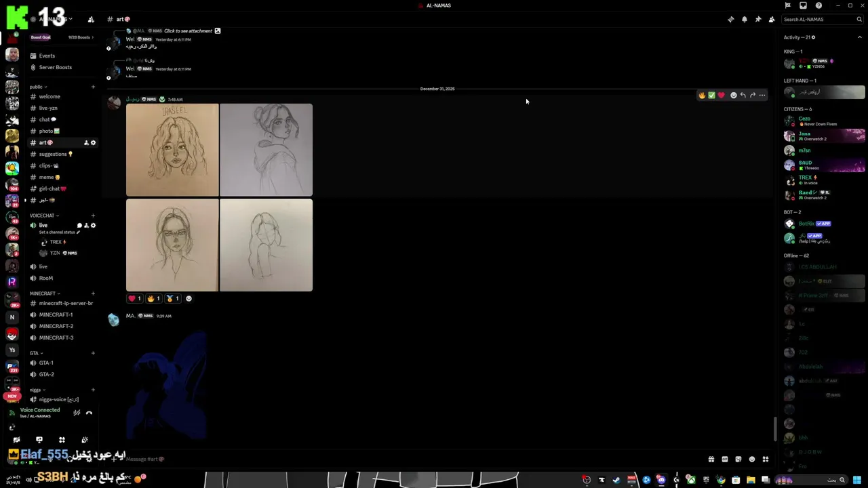Show pinned messages
868x488 pixels.
tap(758, 19)
